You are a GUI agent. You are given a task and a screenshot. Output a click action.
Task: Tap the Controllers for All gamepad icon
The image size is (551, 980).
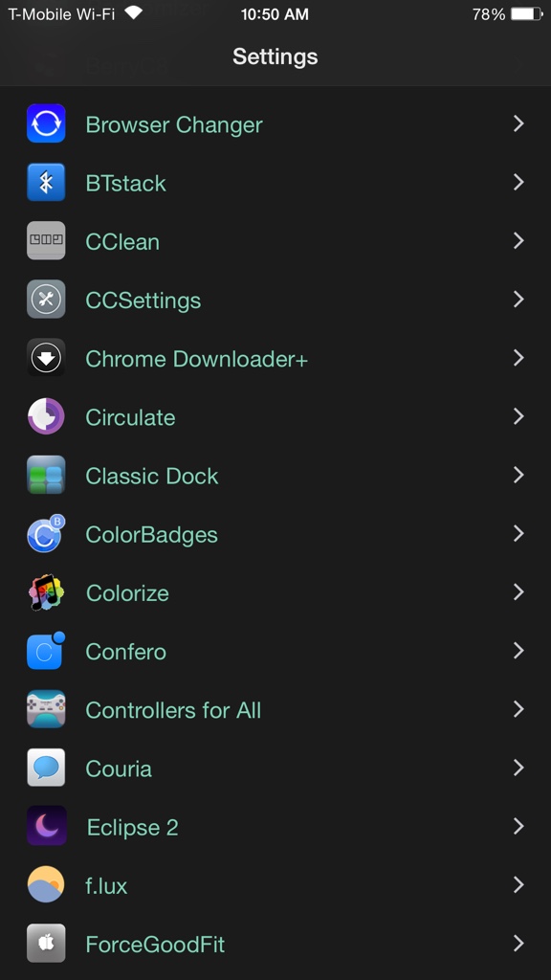pos(46,709)
